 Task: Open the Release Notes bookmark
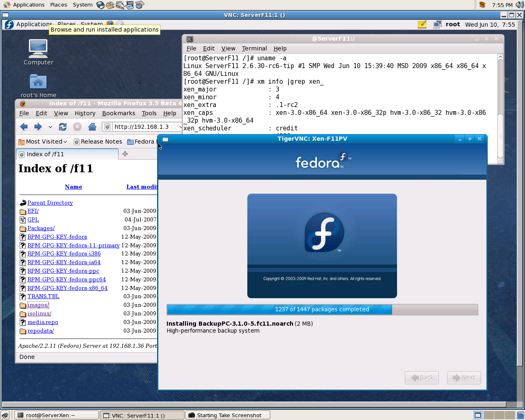pos(98,142)
